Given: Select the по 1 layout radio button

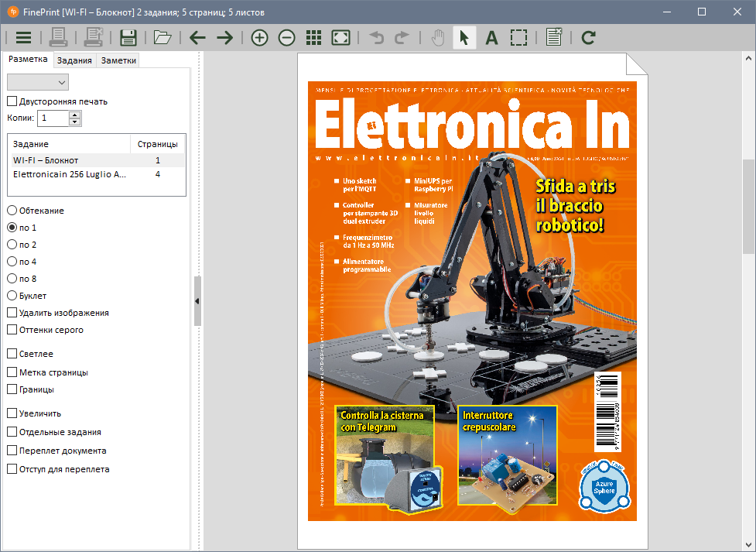Looking at the screenshot, I should 12,228.
